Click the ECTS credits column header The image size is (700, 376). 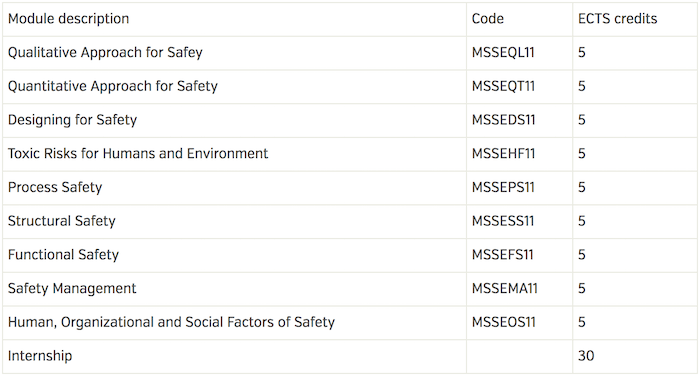tap(617, 19)
